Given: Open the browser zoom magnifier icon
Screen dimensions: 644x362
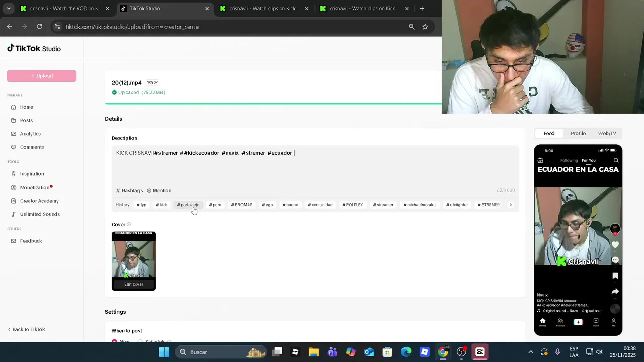Looking at the screenshot, I should (412, 27).
